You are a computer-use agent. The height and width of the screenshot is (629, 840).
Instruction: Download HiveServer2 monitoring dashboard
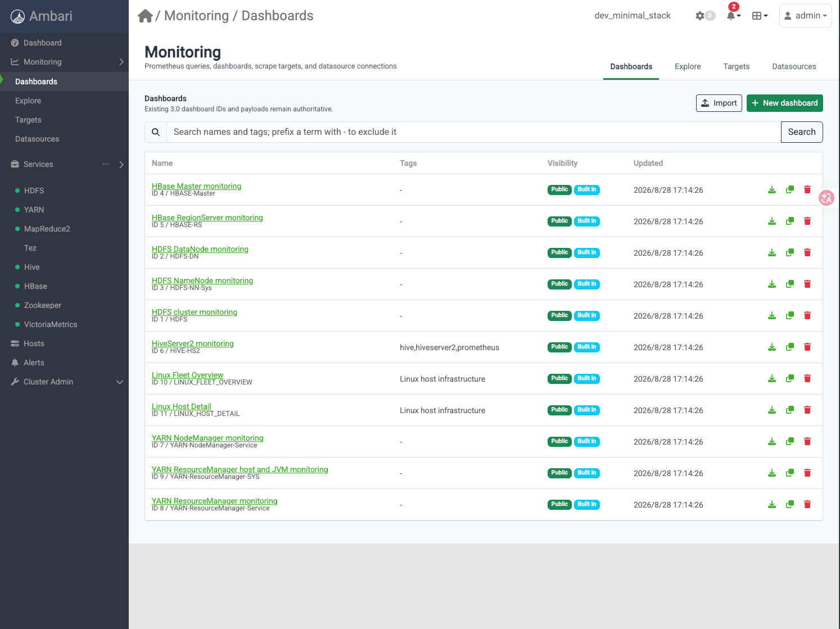coord(772,347)
